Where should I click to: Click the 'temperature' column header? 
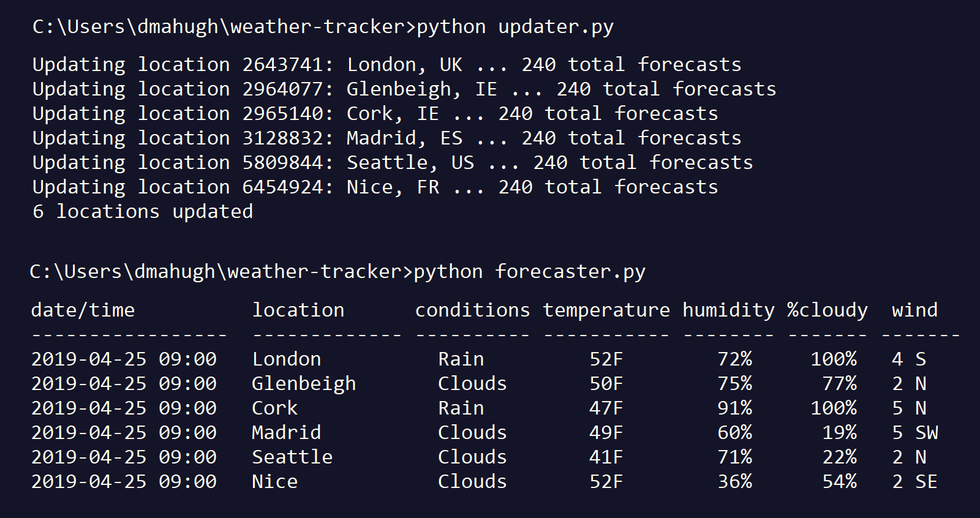point(606,311)
